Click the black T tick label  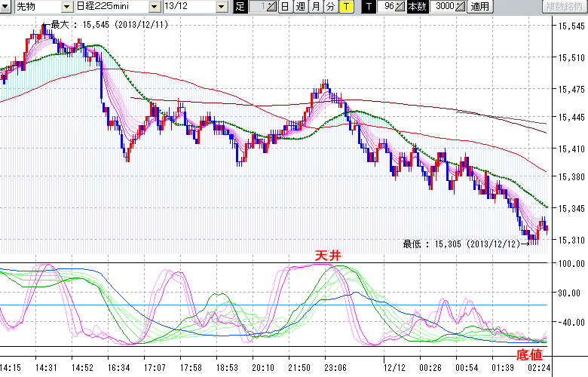[368, 7]
